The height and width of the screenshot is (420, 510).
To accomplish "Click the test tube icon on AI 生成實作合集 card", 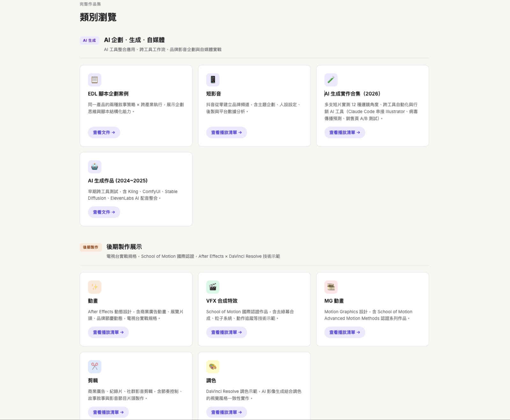I will point(331,80).
